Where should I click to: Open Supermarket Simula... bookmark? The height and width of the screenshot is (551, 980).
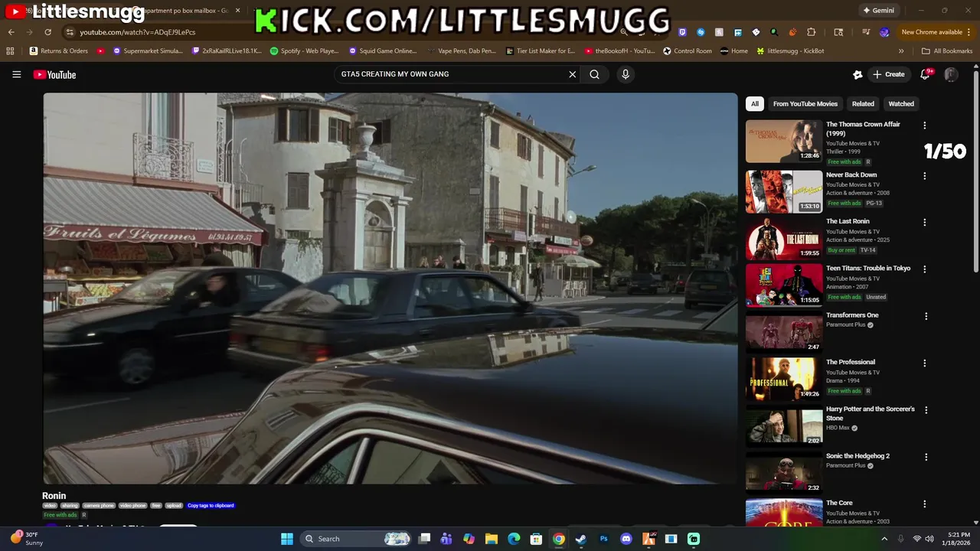point(148,51)
